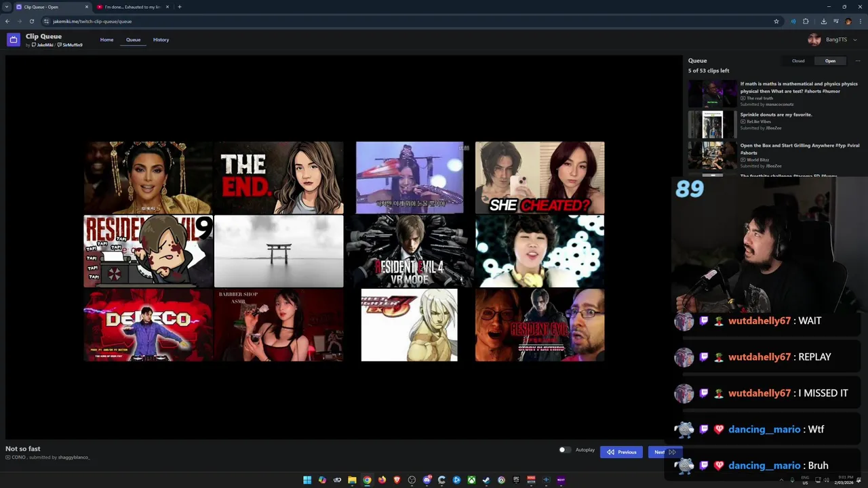Click the "5 of 53 clips left" text
Viewport: 868px width, 488px height.
[709, 70]
